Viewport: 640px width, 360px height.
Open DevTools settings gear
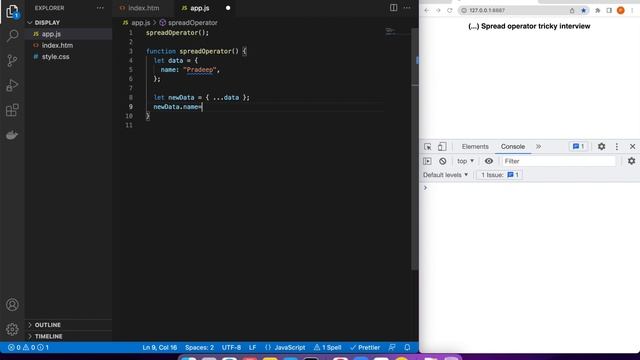tap(601, 147)
